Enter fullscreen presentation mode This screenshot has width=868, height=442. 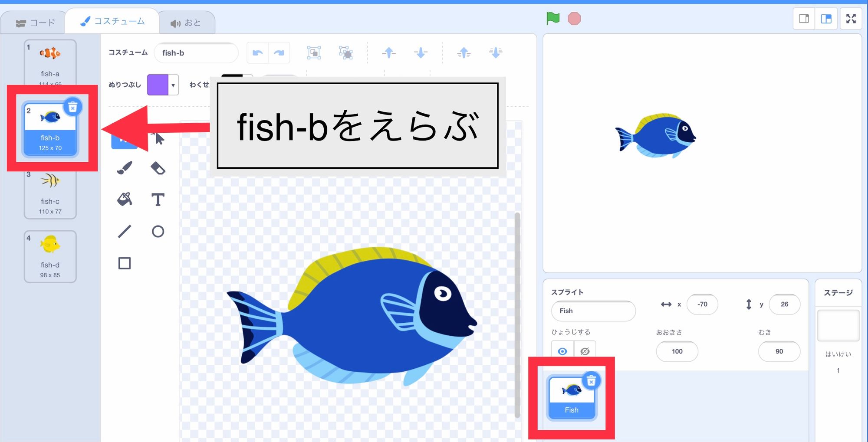(x=851, y=19)
